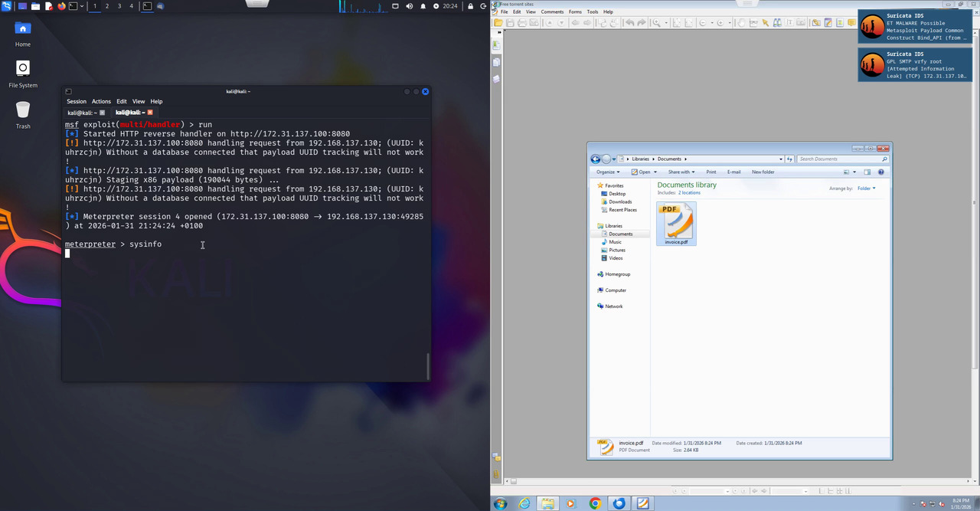The width and height of the screenshot is (980, 511).
Task: Open the Explorer address bar history dropdown
Action: coord(781,159)
